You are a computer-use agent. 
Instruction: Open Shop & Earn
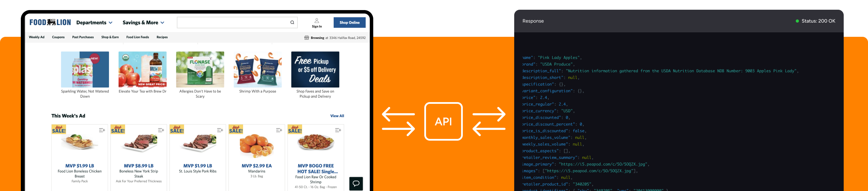point(110,37)
